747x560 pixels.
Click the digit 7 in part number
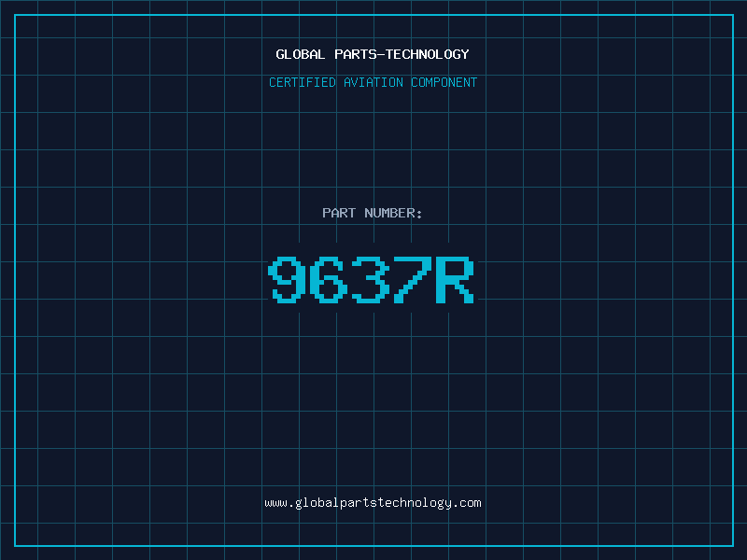412,280
